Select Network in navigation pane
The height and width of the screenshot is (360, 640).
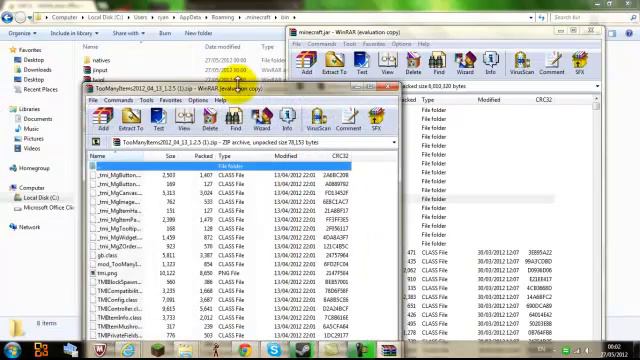point(29,227)
